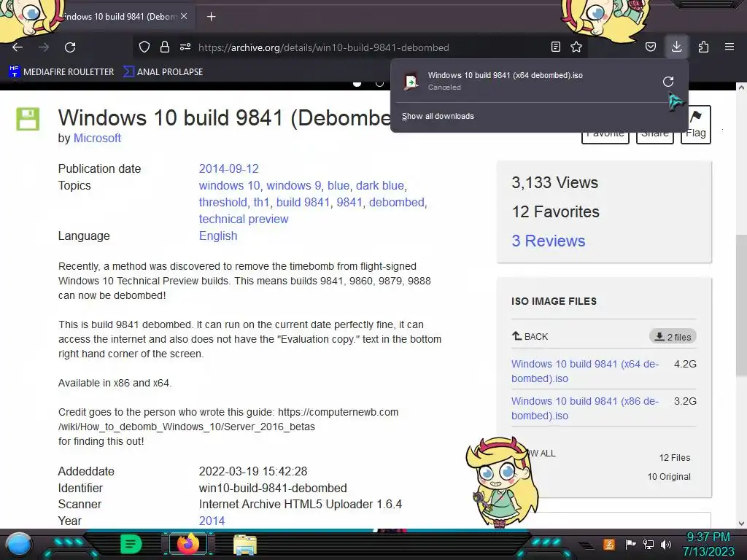Open the 'th1' topic link

click(x=262, y=203)
